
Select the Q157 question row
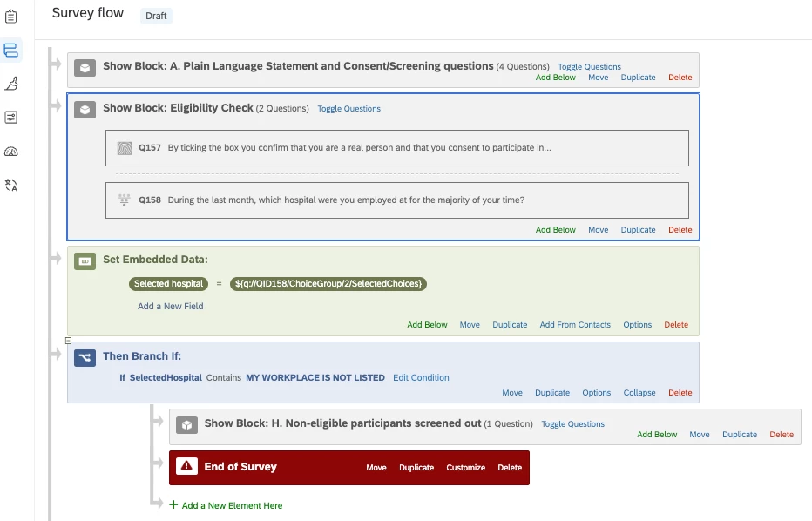397,148
